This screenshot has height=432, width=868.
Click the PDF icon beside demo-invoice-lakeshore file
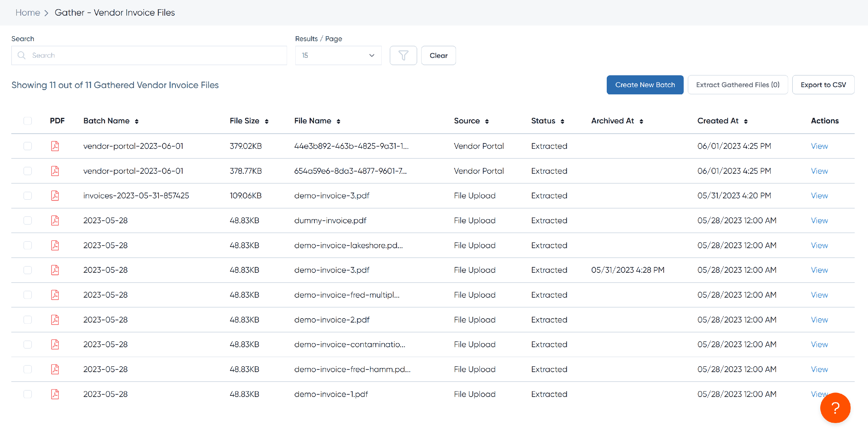tap(55, 245)
